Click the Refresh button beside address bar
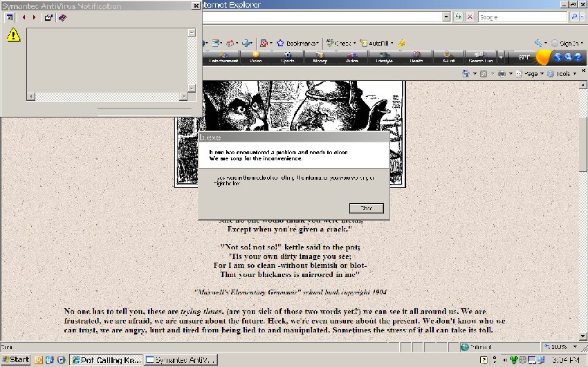 459,17
